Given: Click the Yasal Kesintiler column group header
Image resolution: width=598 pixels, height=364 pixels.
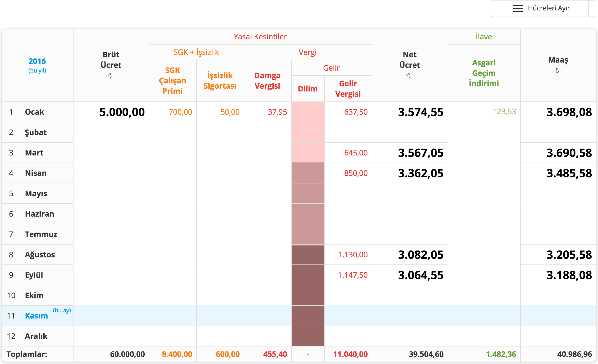Looking at the screenshot, I should 260,37.
